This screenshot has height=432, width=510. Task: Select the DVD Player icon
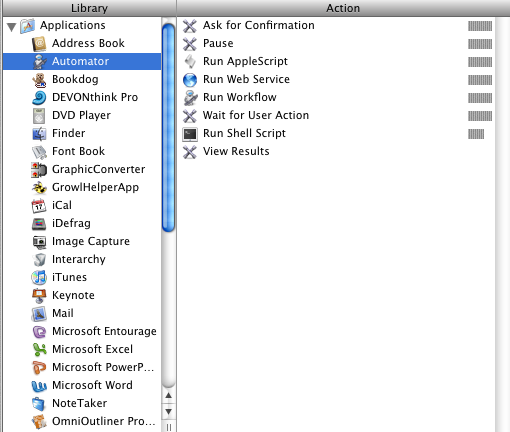coord(39,116)
